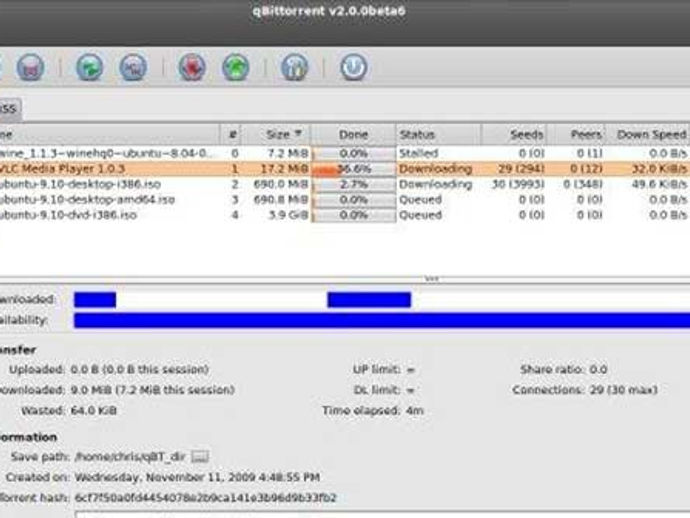Collapse the properties panel splitter handle
690x518 pixels.
coord(432,278)
